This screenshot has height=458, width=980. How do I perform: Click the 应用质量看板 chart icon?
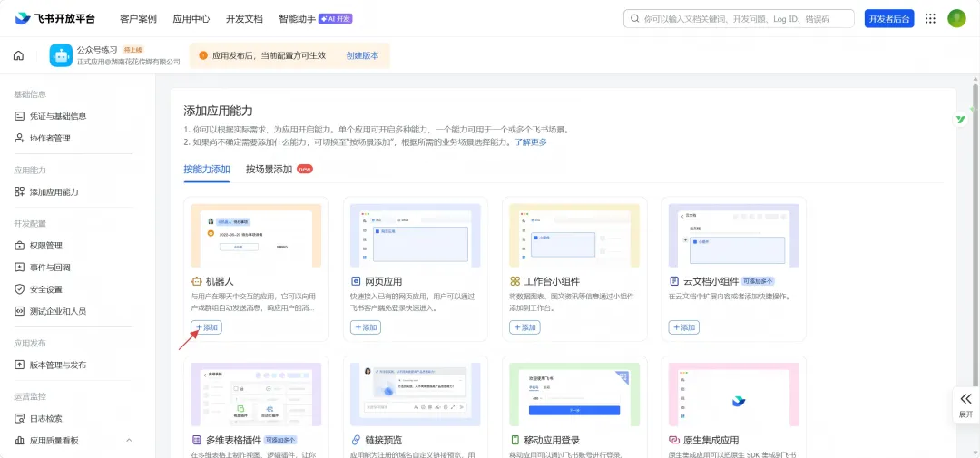point(19,441)
